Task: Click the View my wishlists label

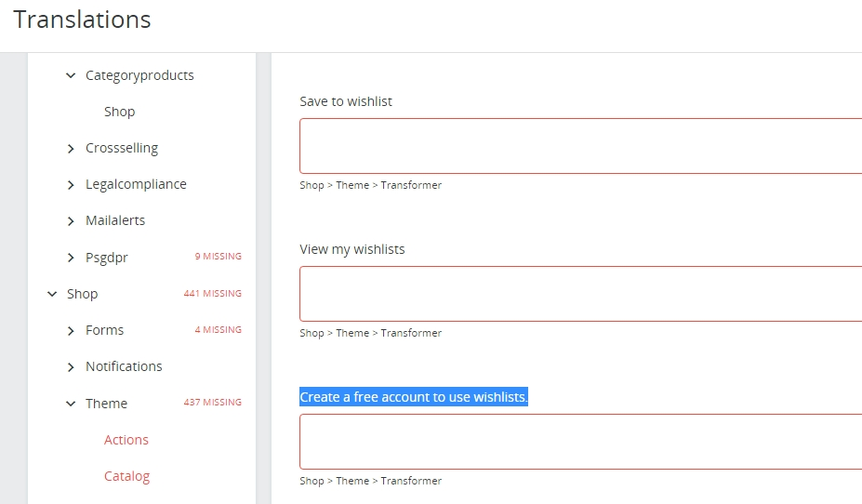Action: click(x=351, y=249)
